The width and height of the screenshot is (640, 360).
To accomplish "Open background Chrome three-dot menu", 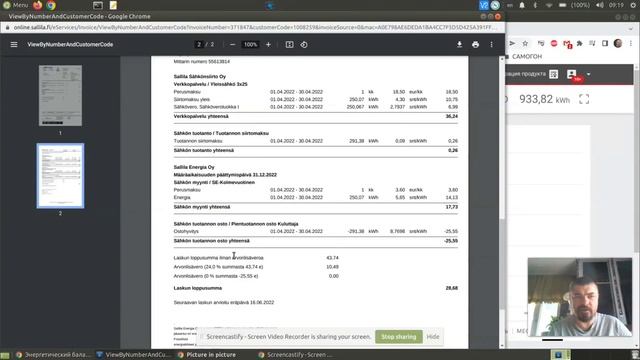I will (631, 43).
